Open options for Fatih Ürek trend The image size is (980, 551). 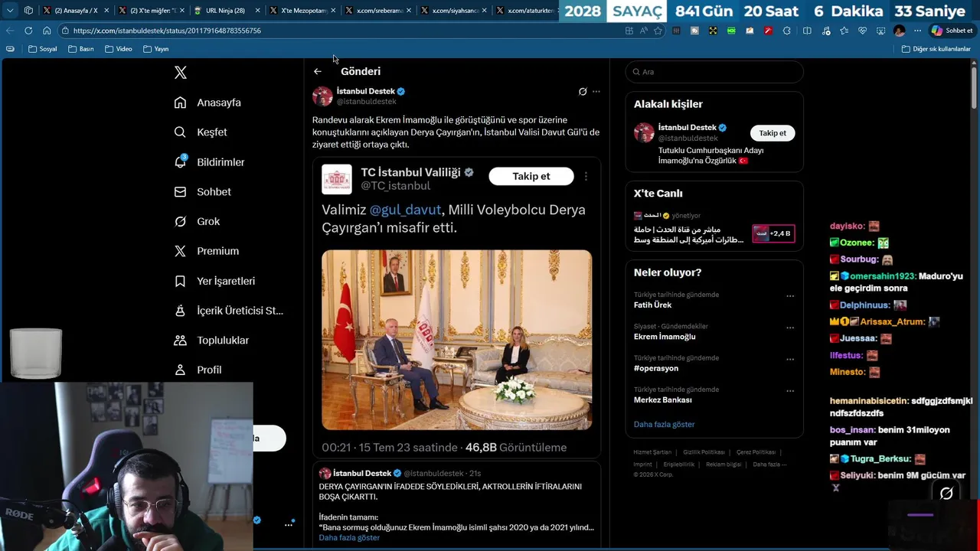[x=790, y=296]
